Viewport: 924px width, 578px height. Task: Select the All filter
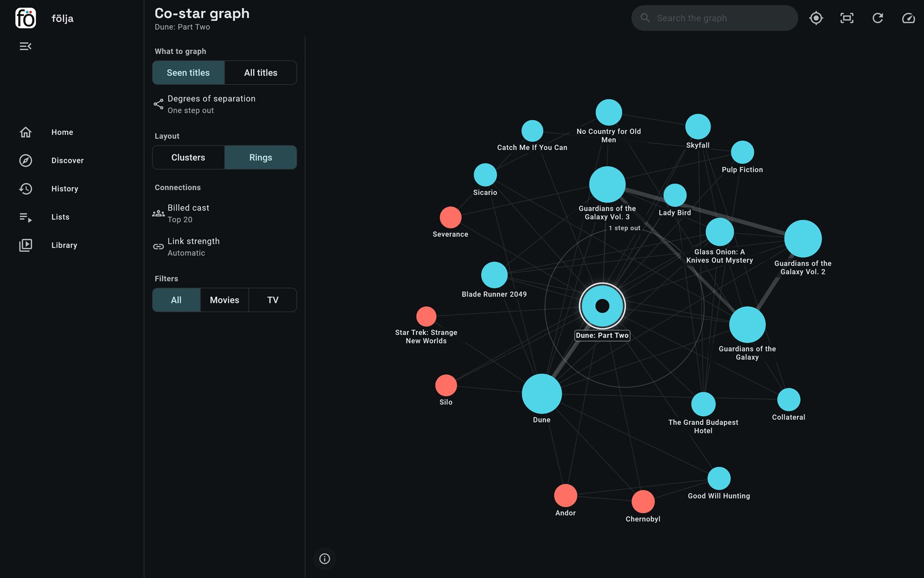point(176,300)
